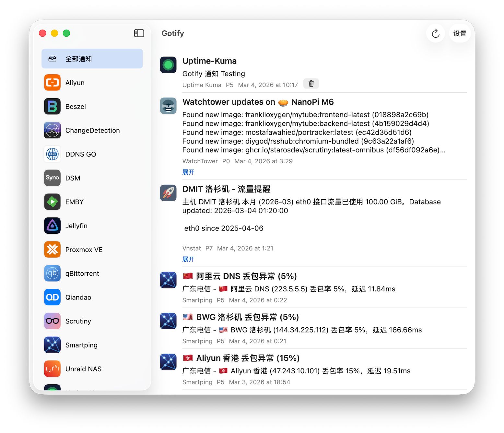
Task: Open DDNS GO notifications
Action: pos(80,154)
